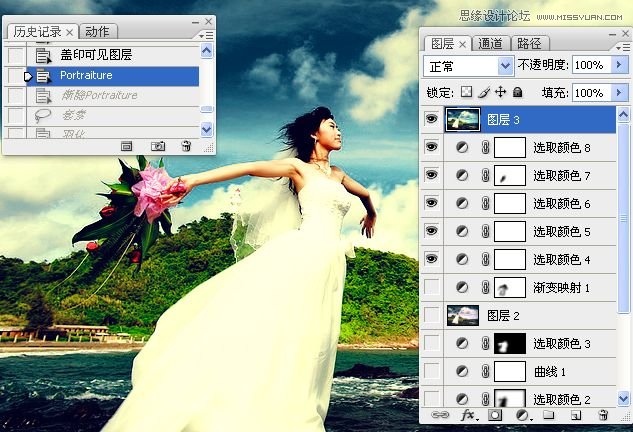This screenshot has height=432, width=633.
Task: Add a layer mask using the mask icon
Action: click(x=494, y=414)
